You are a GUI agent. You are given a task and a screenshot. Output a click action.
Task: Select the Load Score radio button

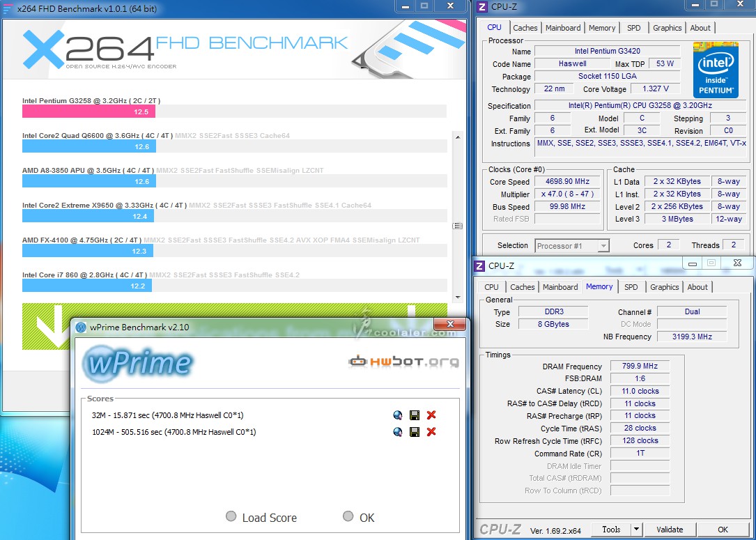click(x=231, y=516)
